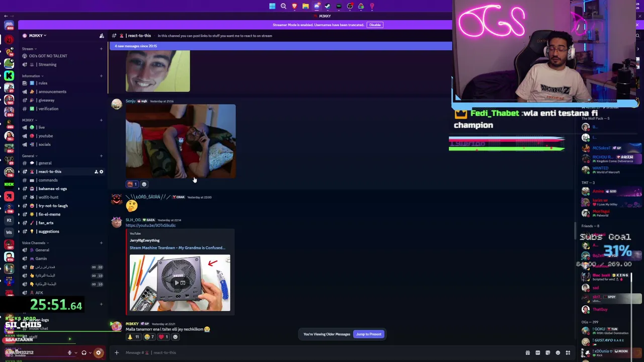The image size is (644, 362).
Task: Open User Settings gear
Action: (99, 352)
